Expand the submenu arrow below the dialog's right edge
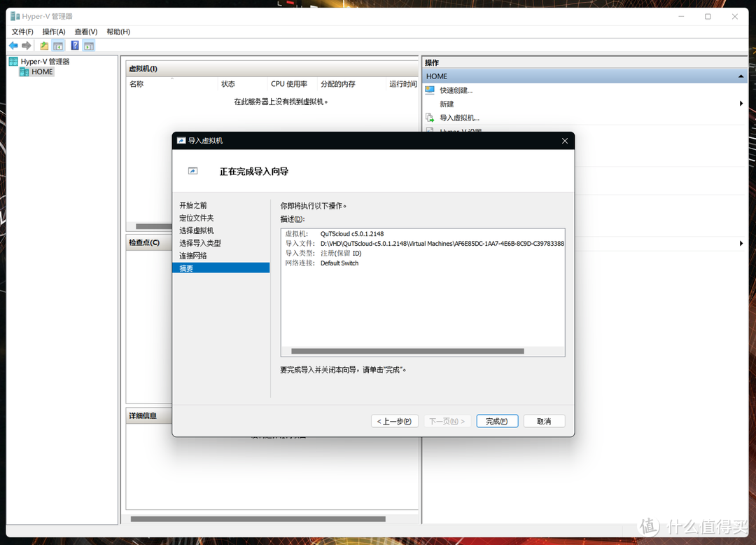The width and height of the screenshot is (756, 545). coord(741,244)
